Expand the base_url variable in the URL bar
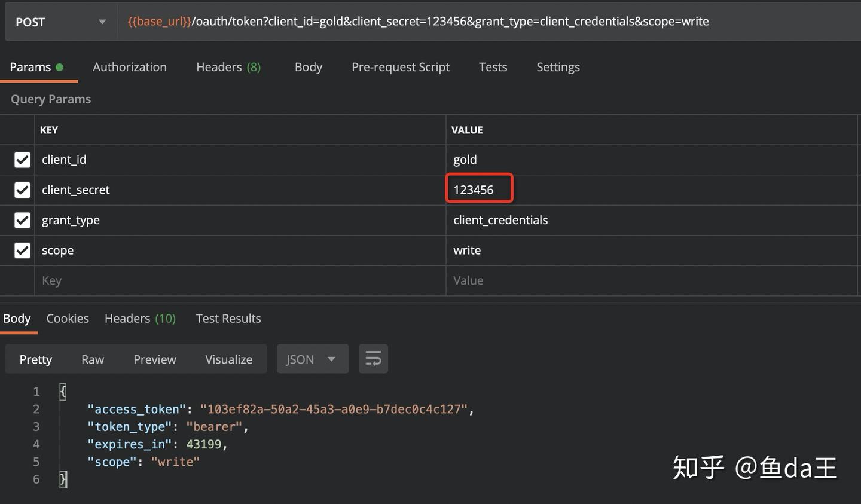 158,21
